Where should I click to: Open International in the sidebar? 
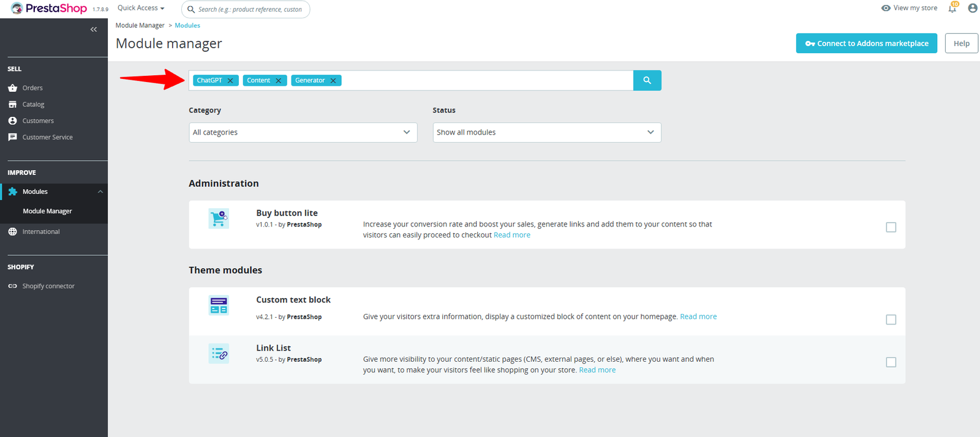41,231
